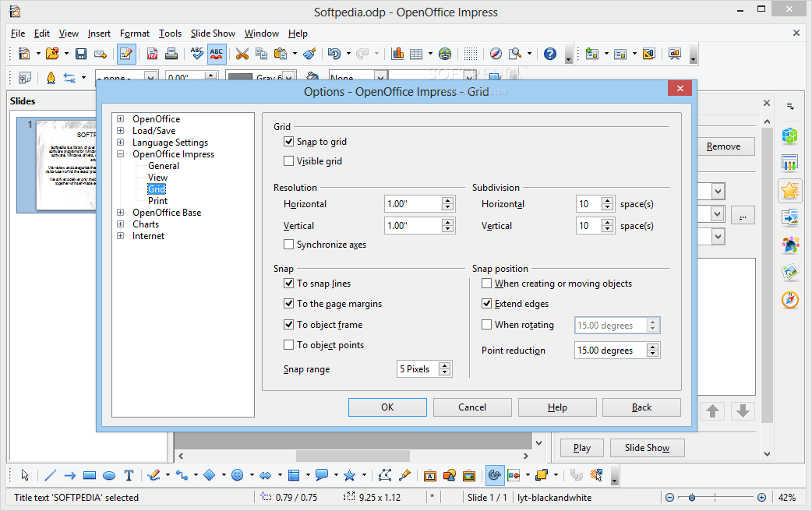Collapse the OpenOffice Impress tree node
This screenshot has width=812, height=511.
[x=121, y=153]
